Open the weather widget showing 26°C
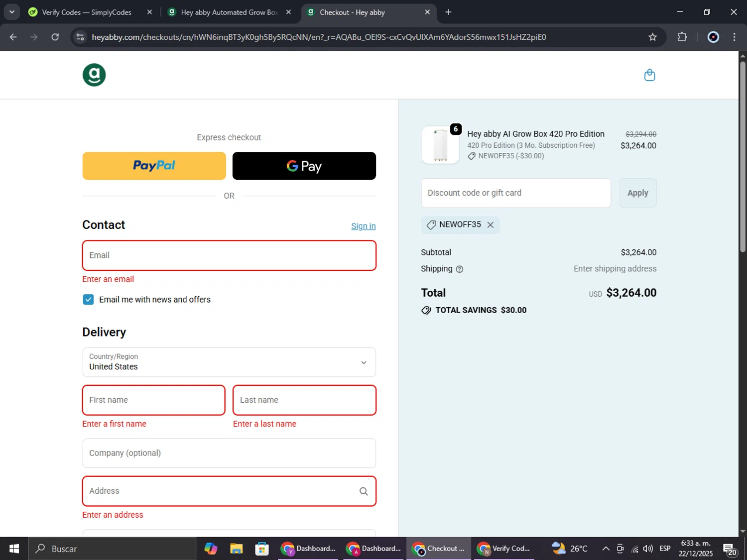 570,549
